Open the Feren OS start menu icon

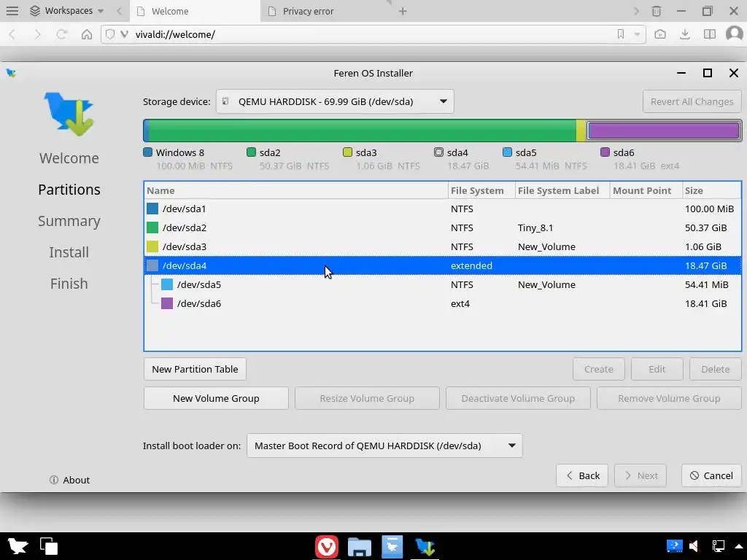(18, 546)
